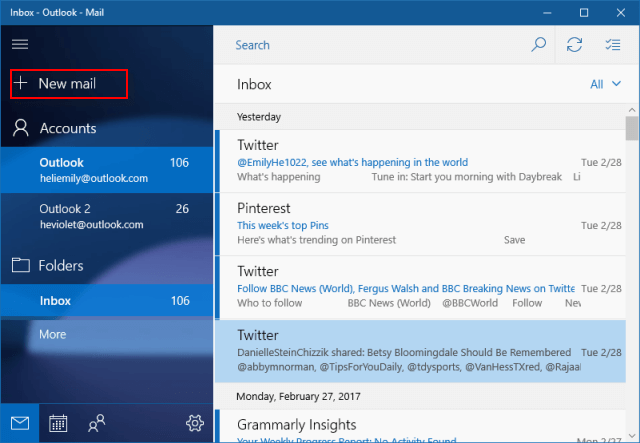Select the Outlook 2 heviolet@outlook.com account
Viewport: 640px width, 443px height.
coord(107,216)
